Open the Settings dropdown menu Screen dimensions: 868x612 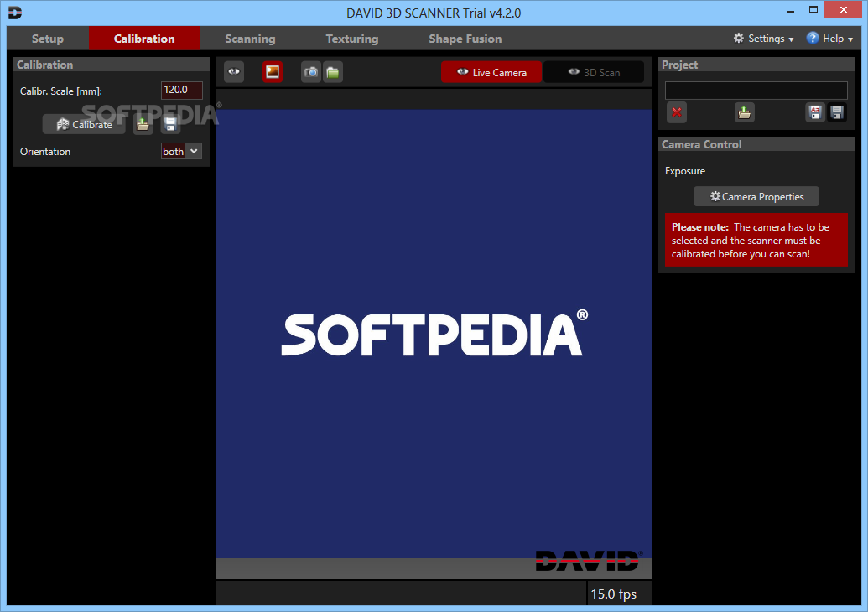pos(763,39)
